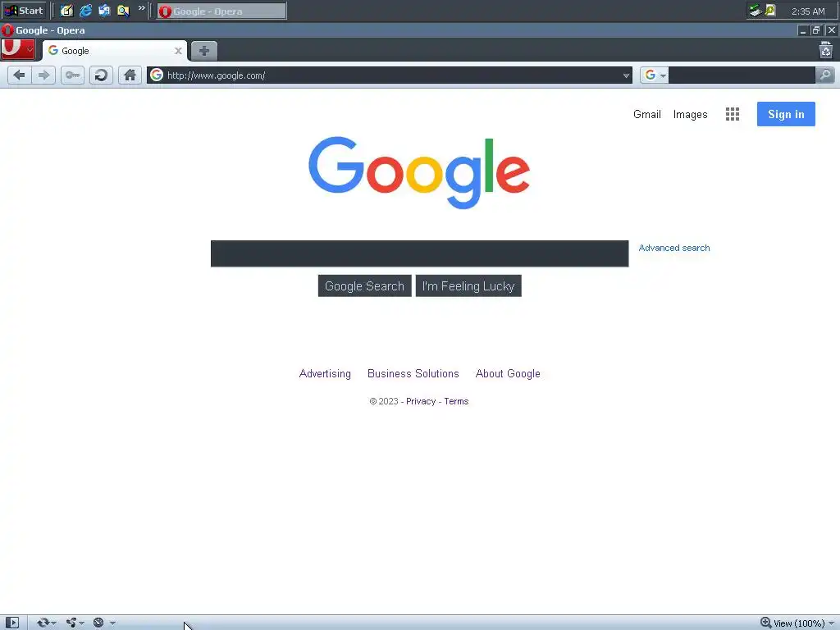
Task: Open the closed tabs trash can
Action: click(x=826, y=50)
